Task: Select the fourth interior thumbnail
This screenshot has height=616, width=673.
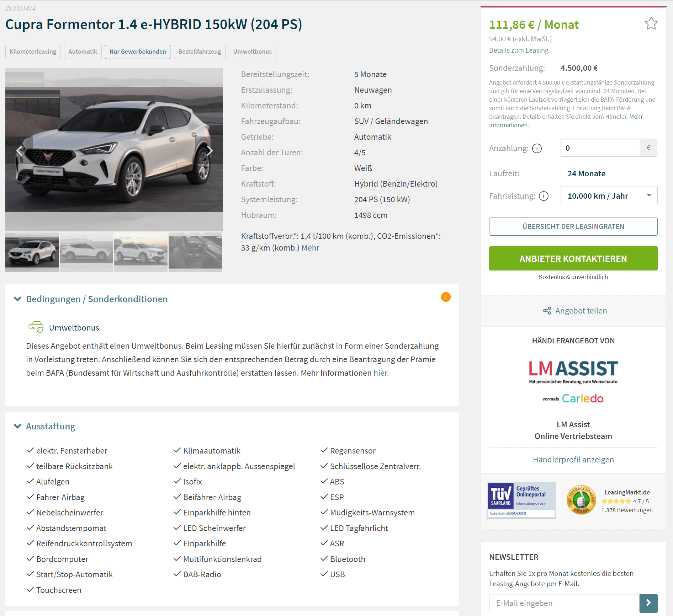Action: 195,252
